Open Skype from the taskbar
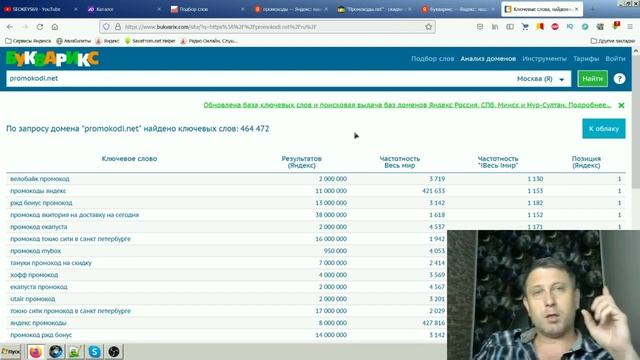640x360 pixels. click(94, 351)
